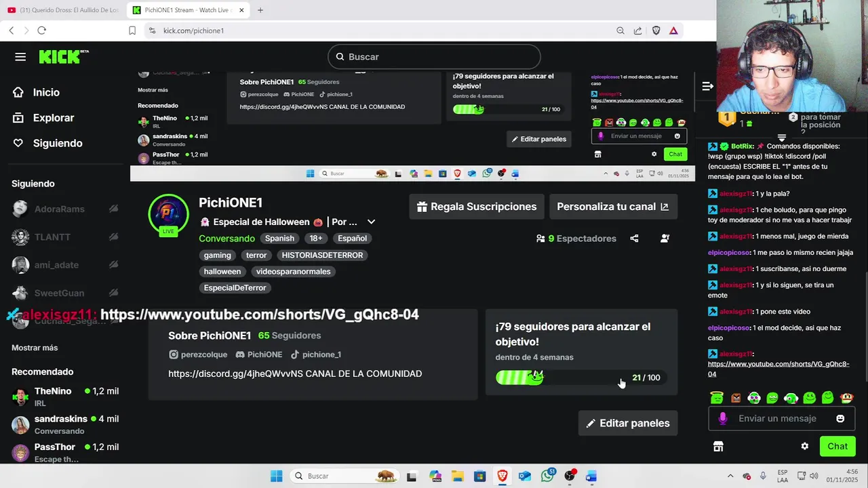Screen dimensions: 868x488
Task: Open WhatsApp from the taskbar
Action: point(548,476)
